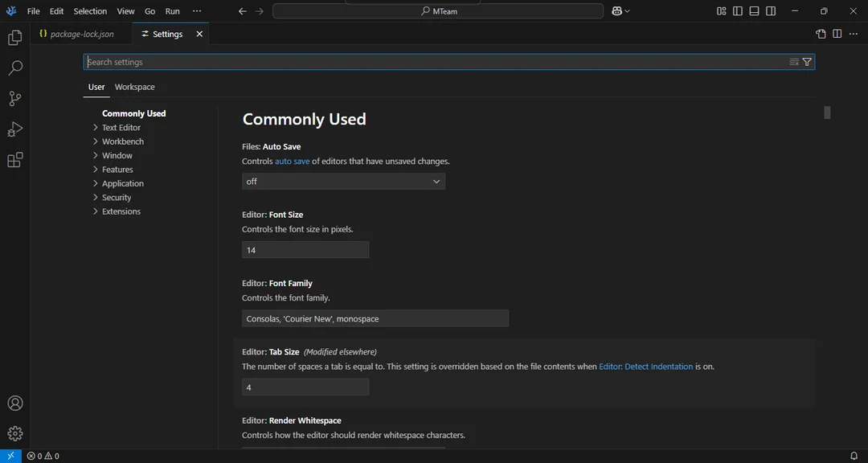Screen dimensions: 868x463
Task: Toggle the secondary side bar layout icon
Action: coord(771,11)
